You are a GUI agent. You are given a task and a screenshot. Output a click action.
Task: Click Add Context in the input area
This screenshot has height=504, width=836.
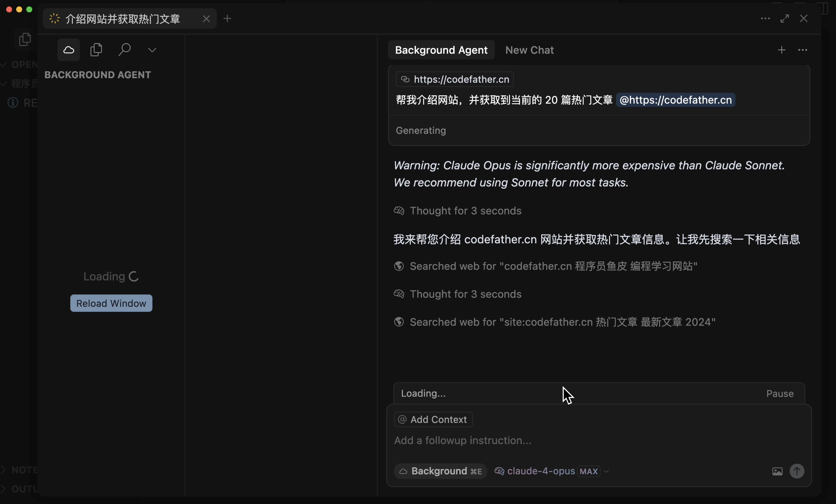coord(432,419)
